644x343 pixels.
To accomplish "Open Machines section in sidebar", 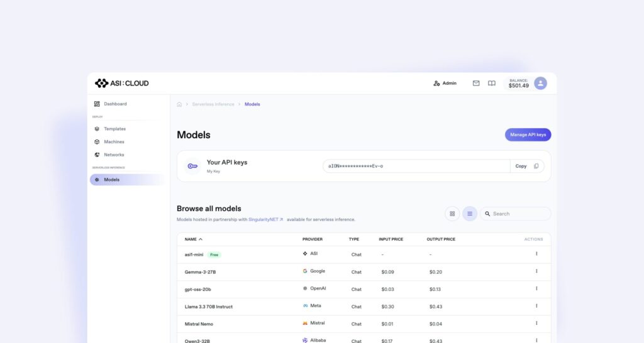I will [114, 142].
